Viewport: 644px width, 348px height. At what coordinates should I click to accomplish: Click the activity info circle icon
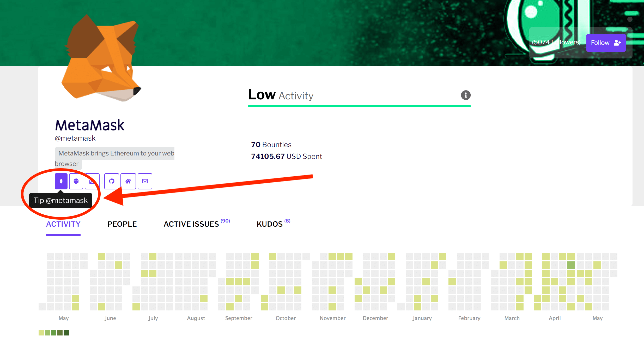click(x=466, y=95)
